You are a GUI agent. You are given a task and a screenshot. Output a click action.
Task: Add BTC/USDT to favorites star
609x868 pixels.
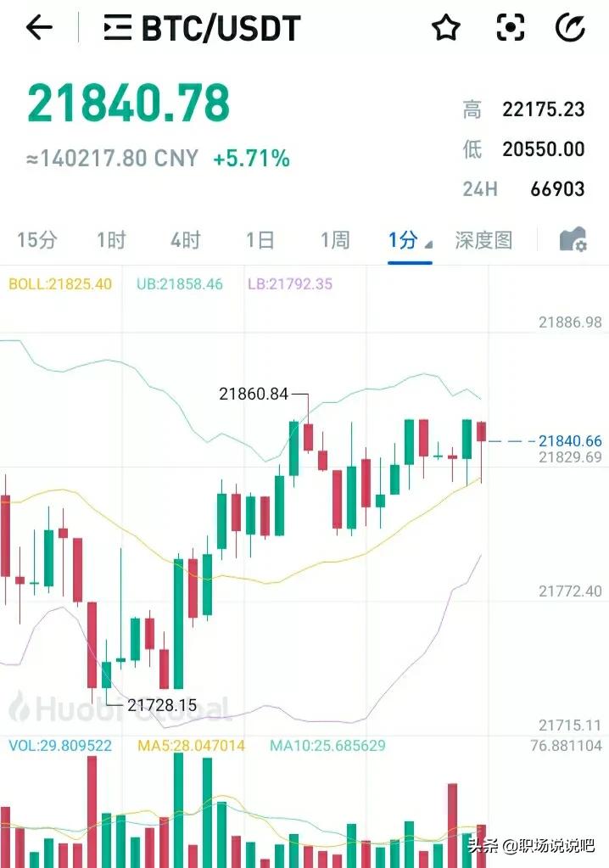tap(445, 29)
